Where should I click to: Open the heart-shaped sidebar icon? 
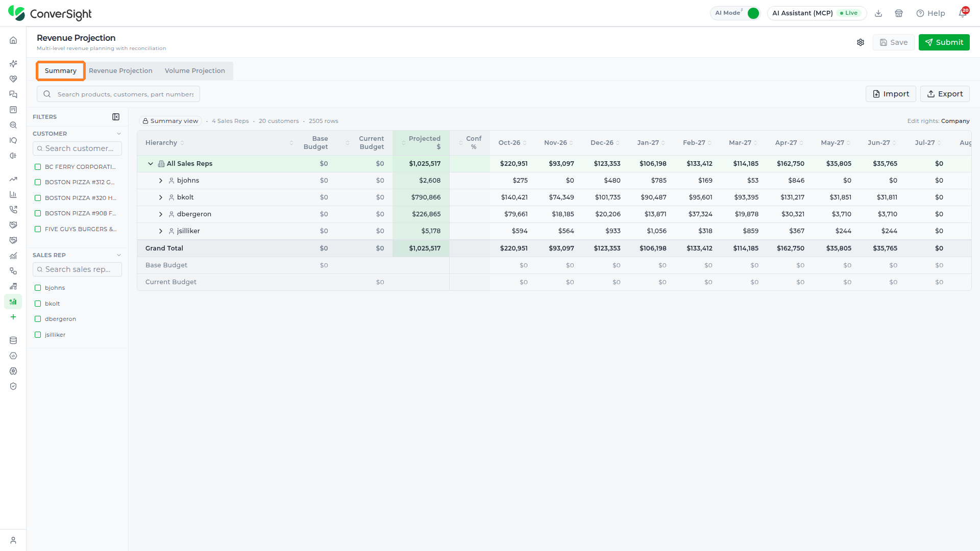(x=13, y=79)
